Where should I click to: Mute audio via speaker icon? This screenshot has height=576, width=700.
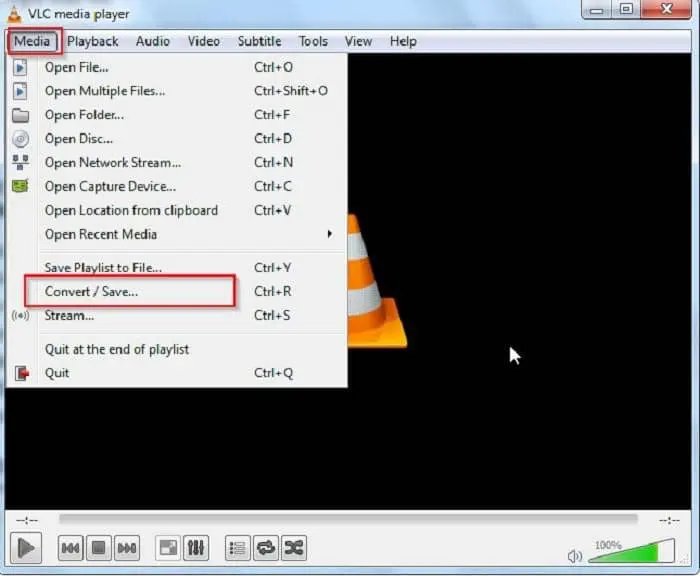pyautogui.click(x=575, y=555)
